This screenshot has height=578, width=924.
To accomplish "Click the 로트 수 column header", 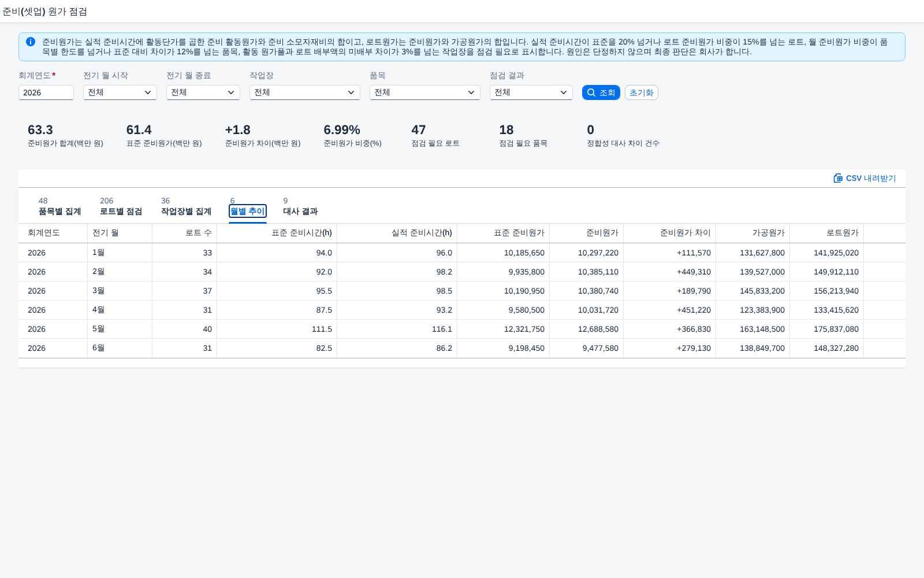I will pos(198,233).
